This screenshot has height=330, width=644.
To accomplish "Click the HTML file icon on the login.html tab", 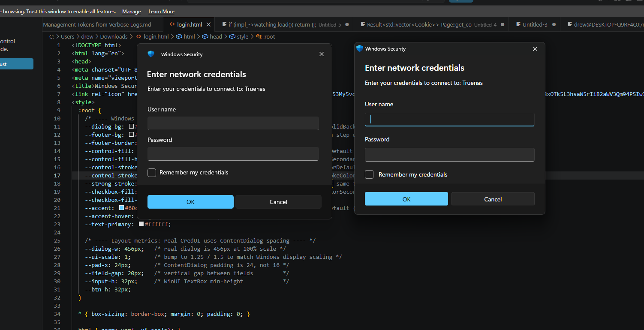I will pos(172,24).
